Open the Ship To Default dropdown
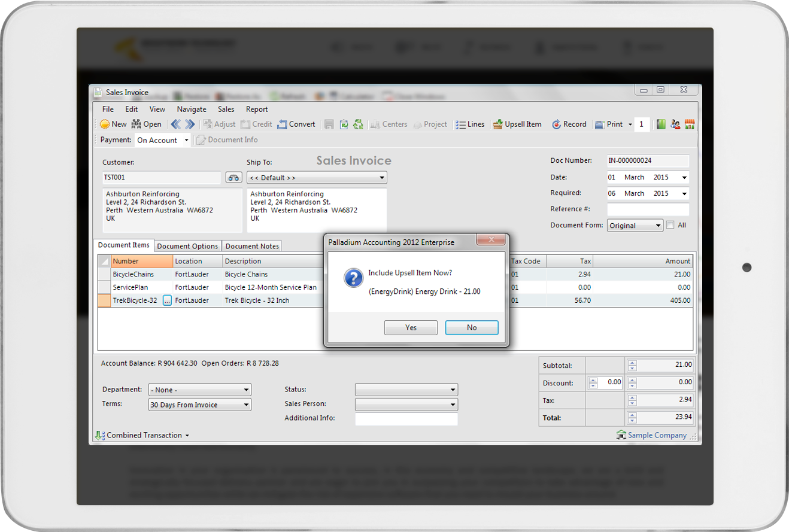This screenshot has height=532, width=789. (381, 178)
